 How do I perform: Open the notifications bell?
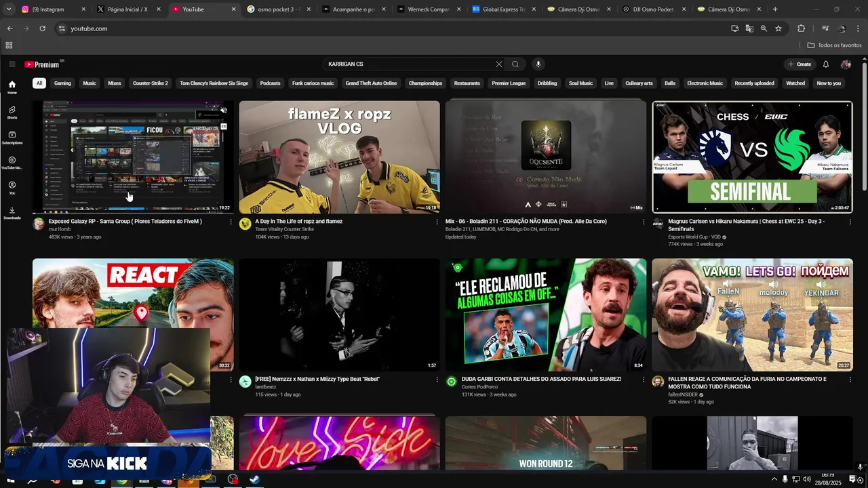click(x=826, y=64)
